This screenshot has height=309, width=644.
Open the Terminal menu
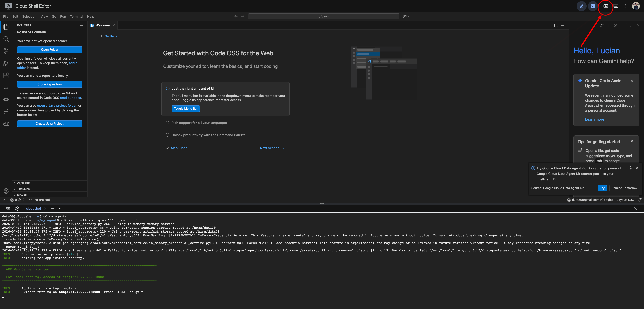pyautogui.click(x=76, y=16)
